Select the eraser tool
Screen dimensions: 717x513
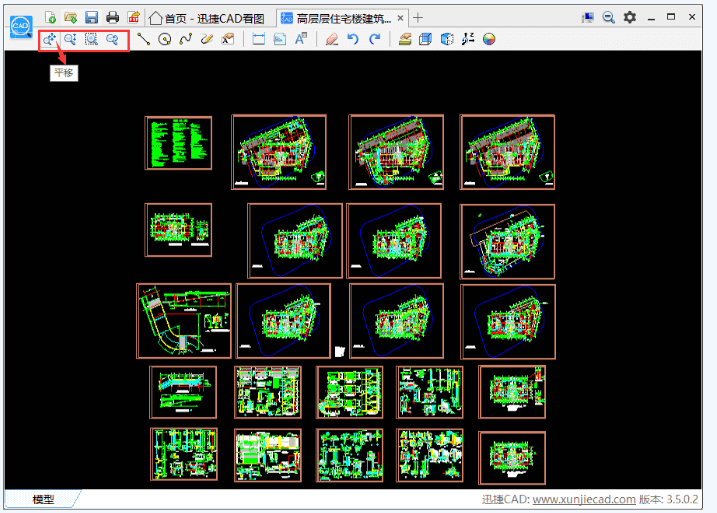[x=332, y=40]
